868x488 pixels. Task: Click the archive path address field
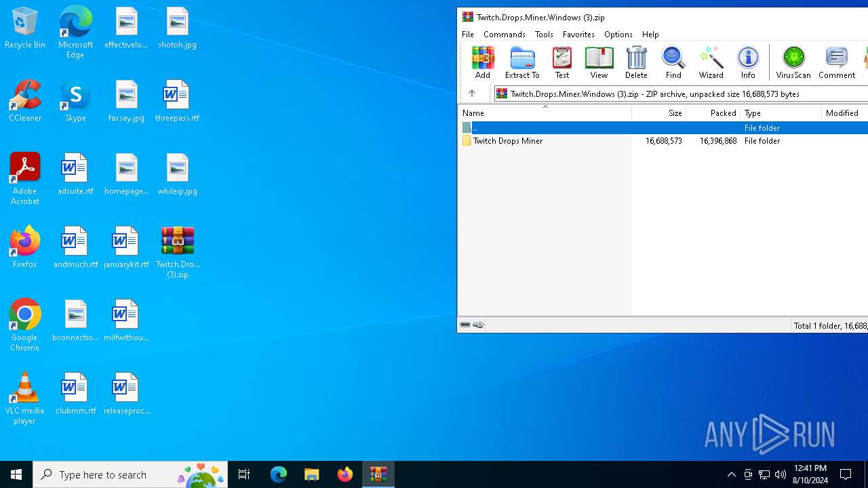681,94
